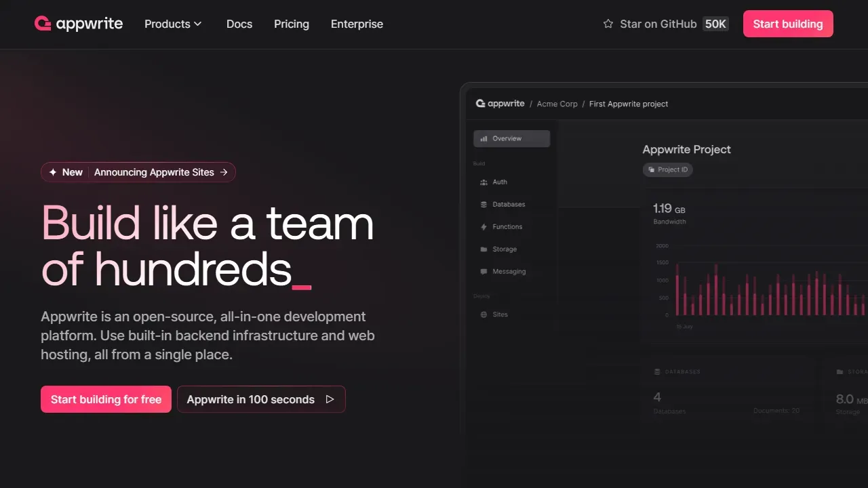Click the Auth users icon
868x488 pixels.
click(x=484, y=182)
